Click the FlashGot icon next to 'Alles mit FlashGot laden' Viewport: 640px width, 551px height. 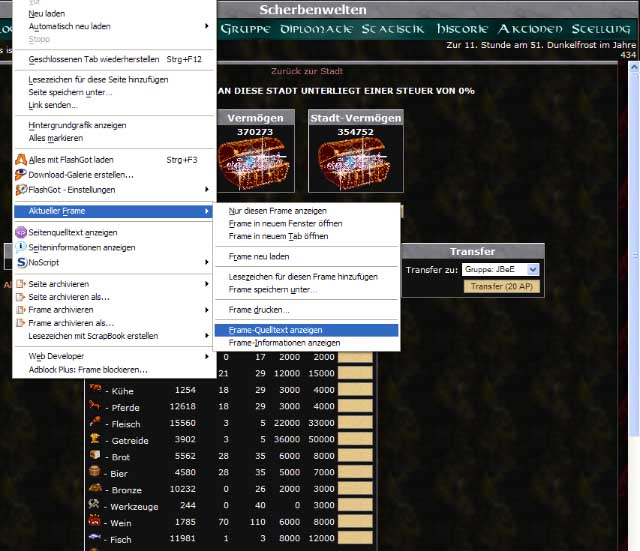21,159
